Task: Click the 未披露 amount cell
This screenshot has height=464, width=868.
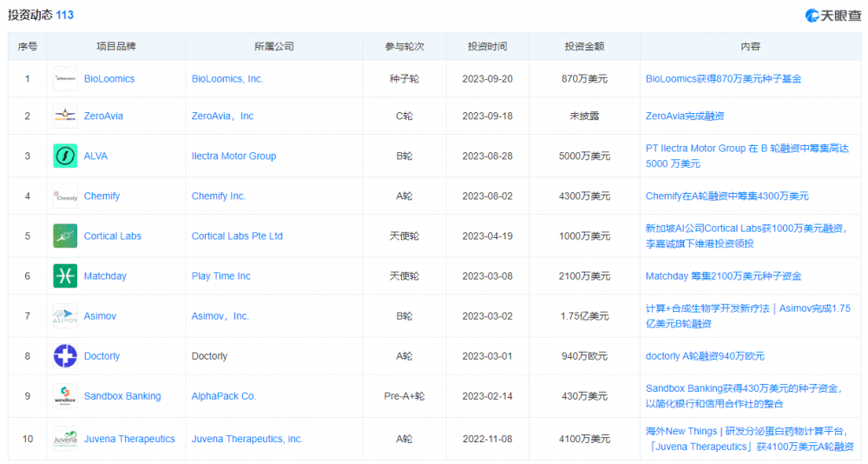Action: [x=584, y=116]
